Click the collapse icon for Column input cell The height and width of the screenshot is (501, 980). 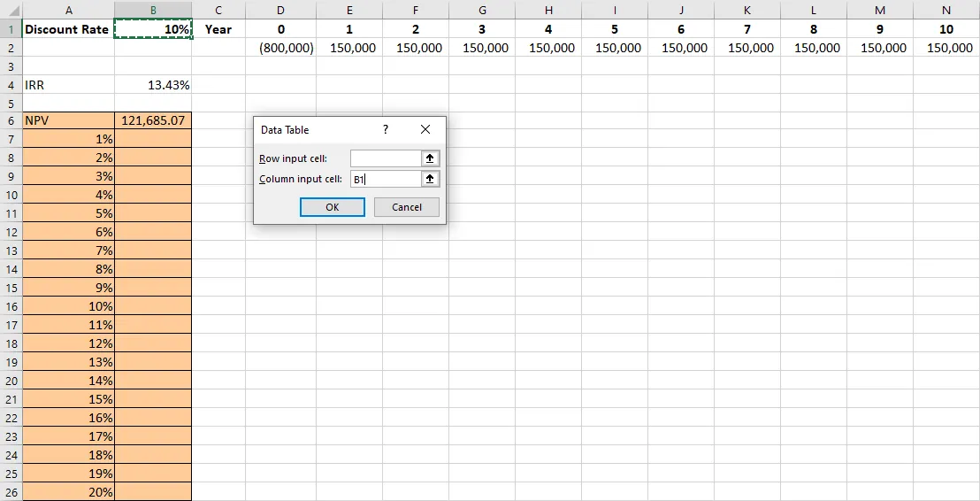click(x=430, y=179)
